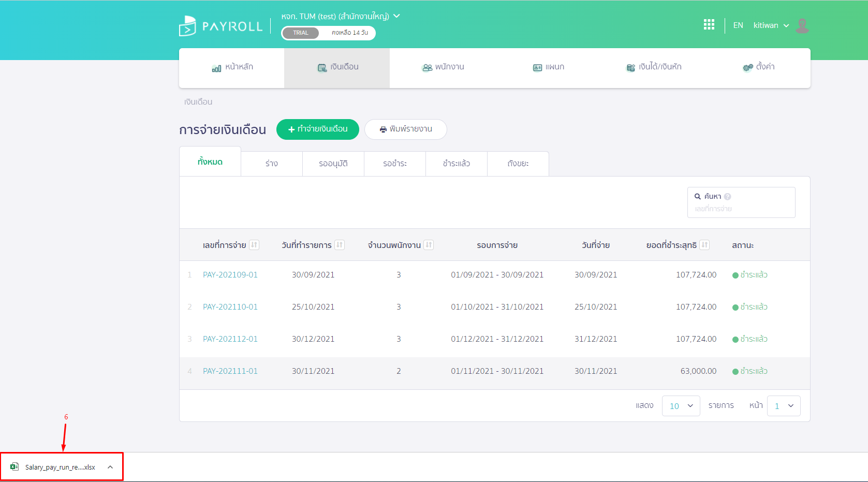Sort by จำนวนพนักงาน using its sort icon
868x482 pixels.
[429, 244]
